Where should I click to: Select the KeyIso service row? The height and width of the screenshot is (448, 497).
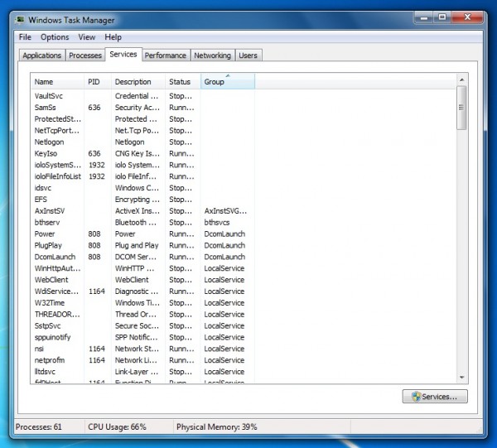coord(142,153)
